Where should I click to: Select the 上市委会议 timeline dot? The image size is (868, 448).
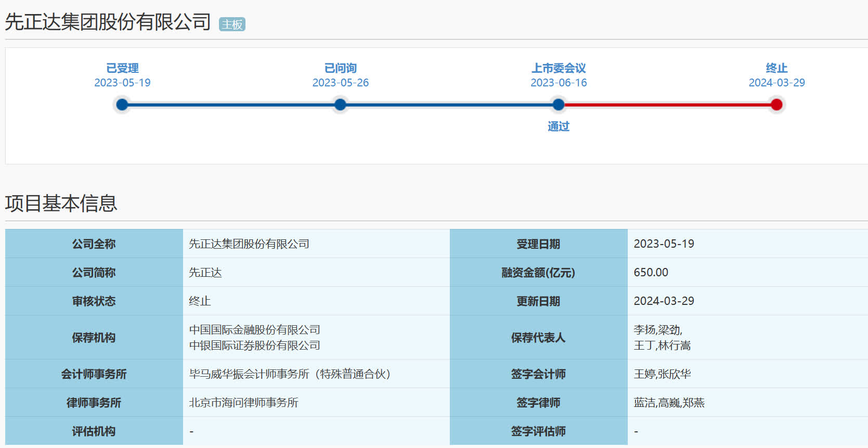click(559, 105)
